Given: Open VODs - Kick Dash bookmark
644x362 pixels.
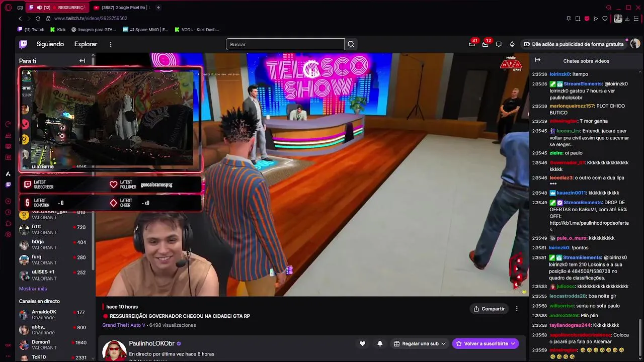Looking at the screenshot, I should click(x=197, y=30).
